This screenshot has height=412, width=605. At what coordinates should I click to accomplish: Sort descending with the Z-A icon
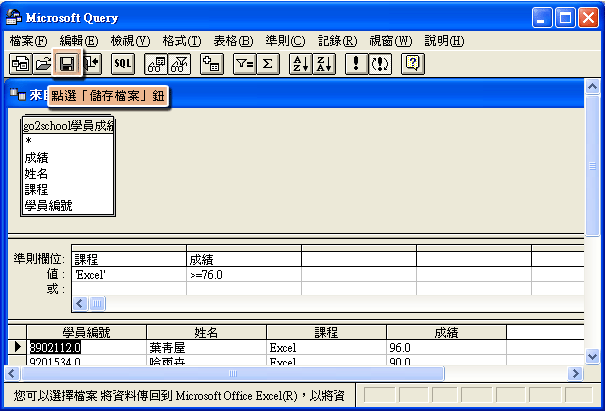click(323, 64)
